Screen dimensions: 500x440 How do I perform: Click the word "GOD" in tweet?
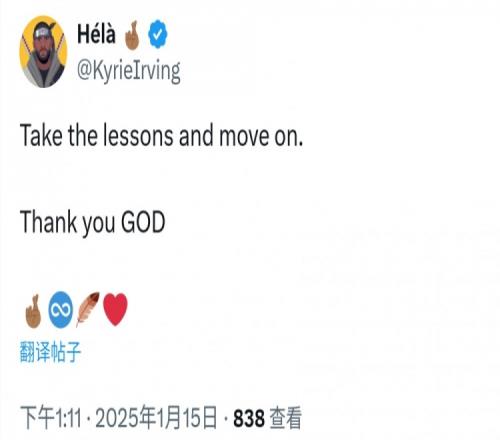[143, 222]
